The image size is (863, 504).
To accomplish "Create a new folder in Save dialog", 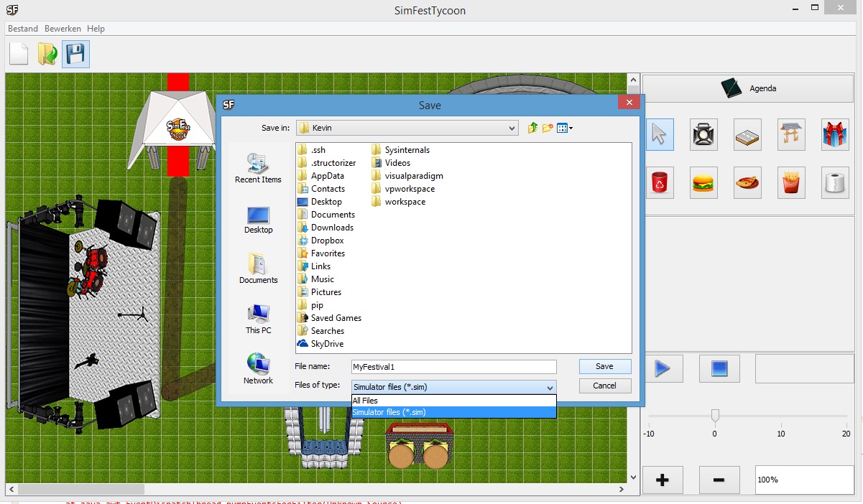I will click(x=548, y=128).
